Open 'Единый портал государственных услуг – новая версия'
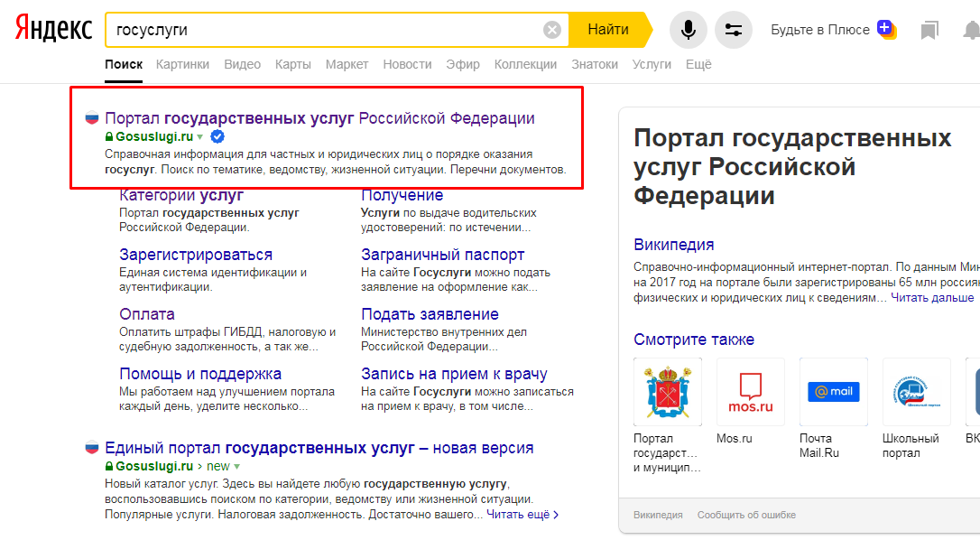The width and height of the screenshot is (980, 540). [319, 447]
